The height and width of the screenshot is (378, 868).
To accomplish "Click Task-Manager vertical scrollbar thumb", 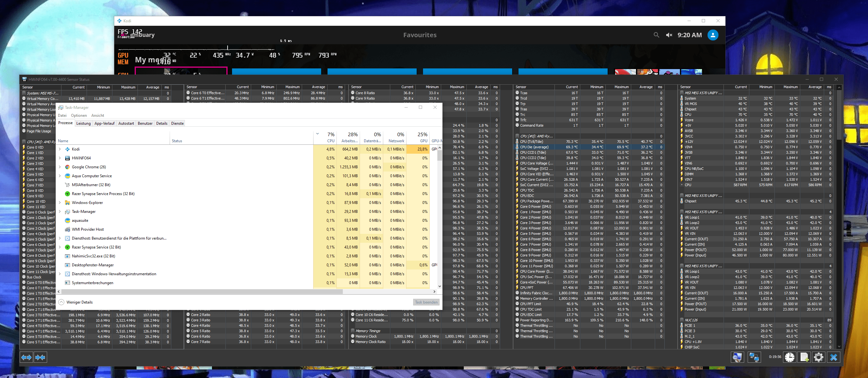I will click(440, 155).
